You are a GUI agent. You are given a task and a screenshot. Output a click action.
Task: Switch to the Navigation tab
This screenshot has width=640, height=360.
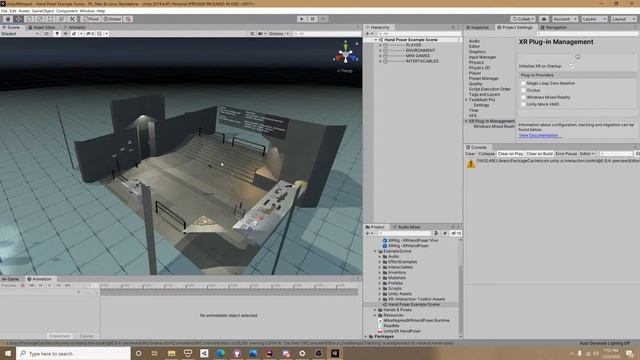pos(553,27)
